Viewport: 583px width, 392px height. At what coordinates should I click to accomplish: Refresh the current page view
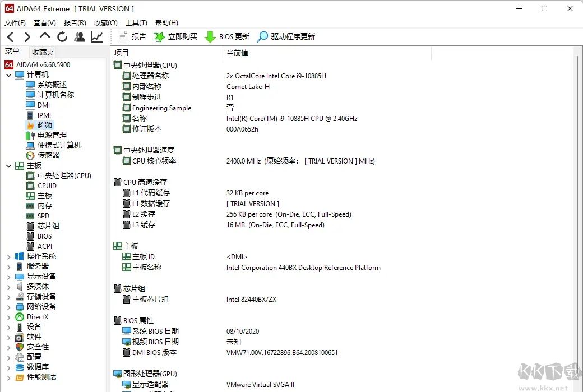click(x=62, y=36)
